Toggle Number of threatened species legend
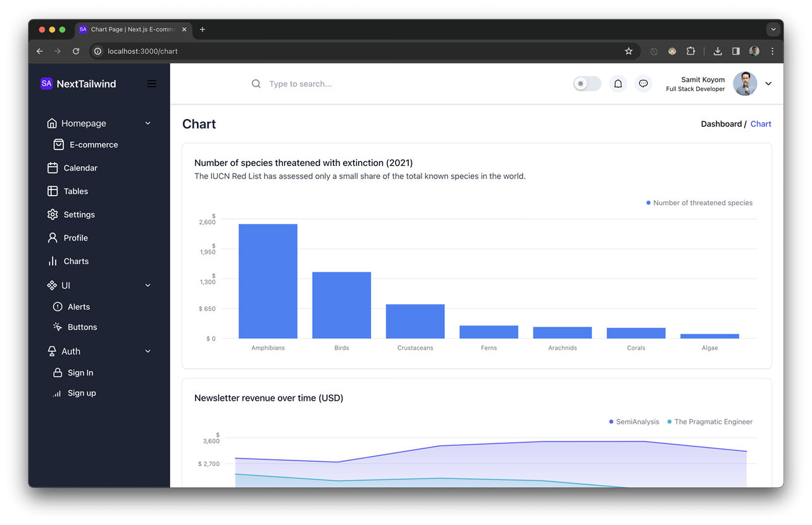The height and width of the screenshot is (525, 812). [x=699, y=203]
